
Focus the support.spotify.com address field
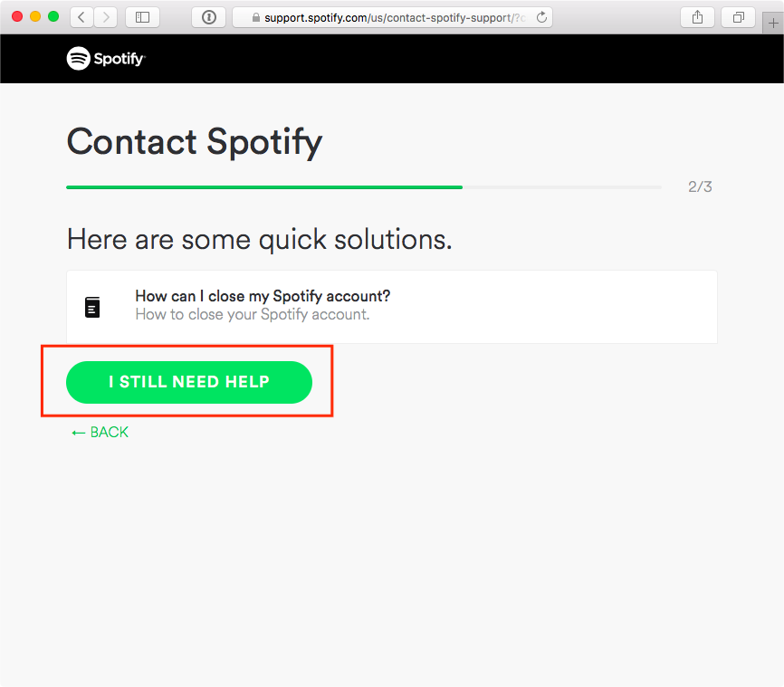pyautogui.click(x=389, y=17)
